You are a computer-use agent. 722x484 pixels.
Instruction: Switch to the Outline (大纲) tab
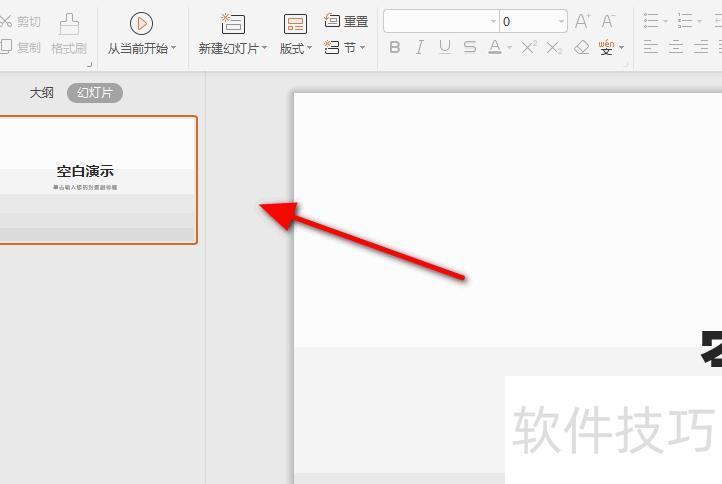[x=41, y=93]
